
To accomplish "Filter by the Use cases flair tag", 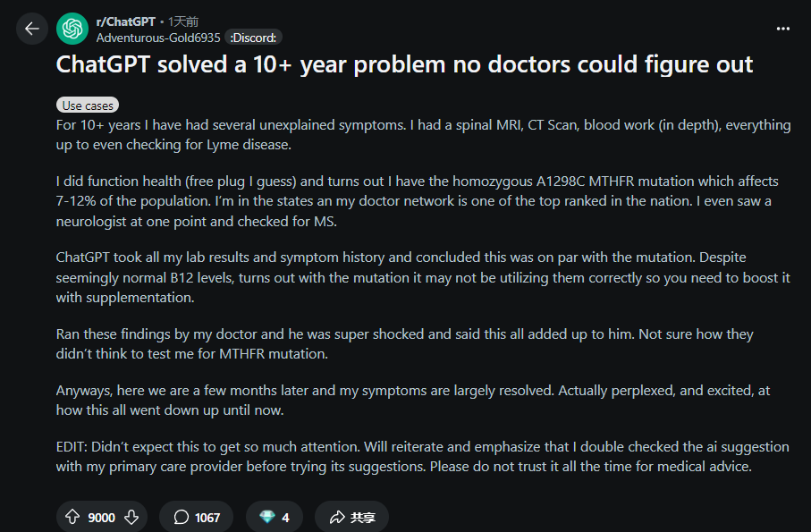I will 88,106.
